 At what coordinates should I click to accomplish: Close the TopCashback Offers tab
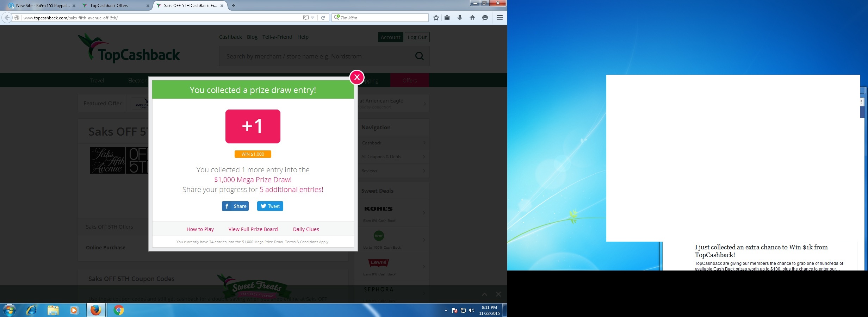pos(148,6)
